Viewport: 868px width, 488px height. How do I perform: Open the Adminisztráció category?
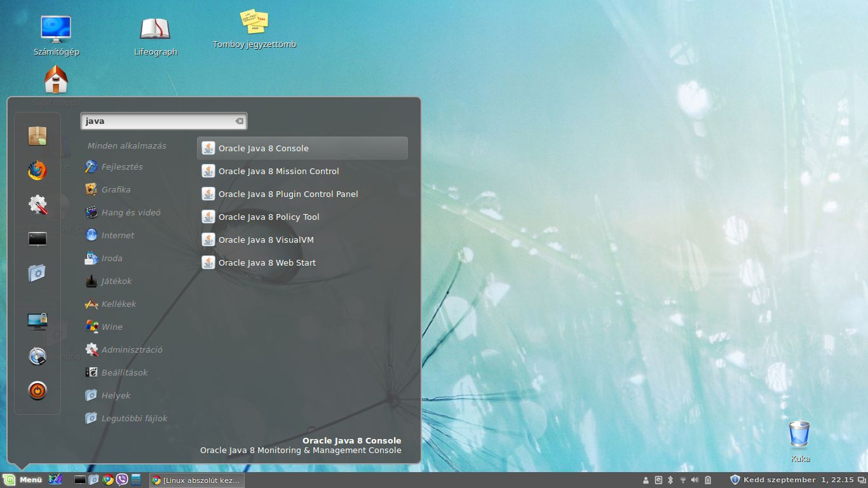(132, 349)
